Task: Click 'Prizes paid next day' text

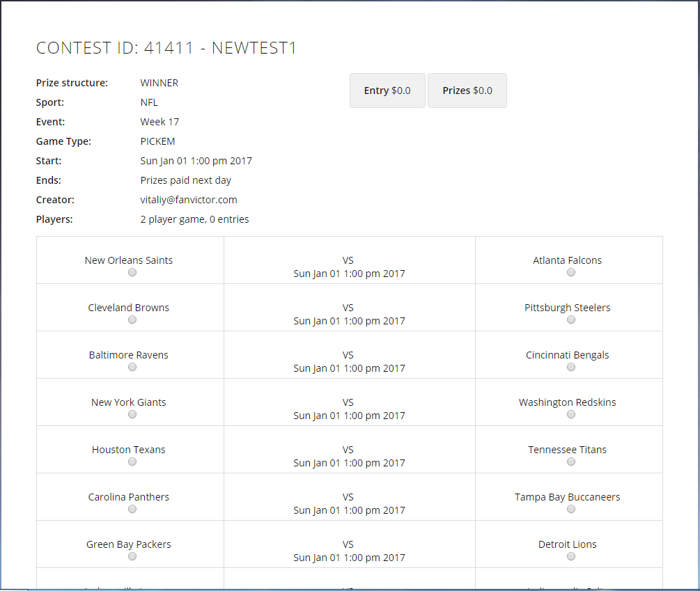Action: click(186, 181)
